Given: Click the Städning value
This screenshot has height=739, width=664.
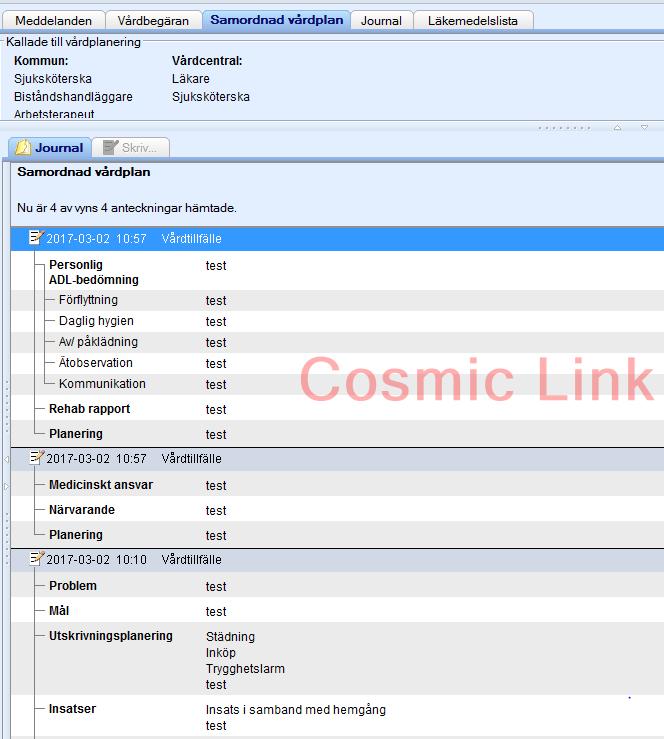Looking at the screenshot, I should pyautogui.click(x=230, y=637).
